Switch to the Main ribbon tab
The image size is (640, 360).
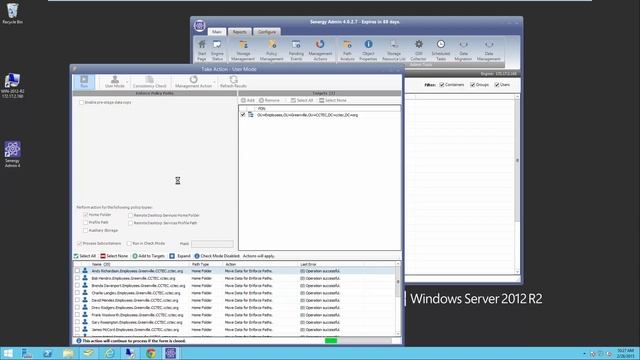coord(216,32)
